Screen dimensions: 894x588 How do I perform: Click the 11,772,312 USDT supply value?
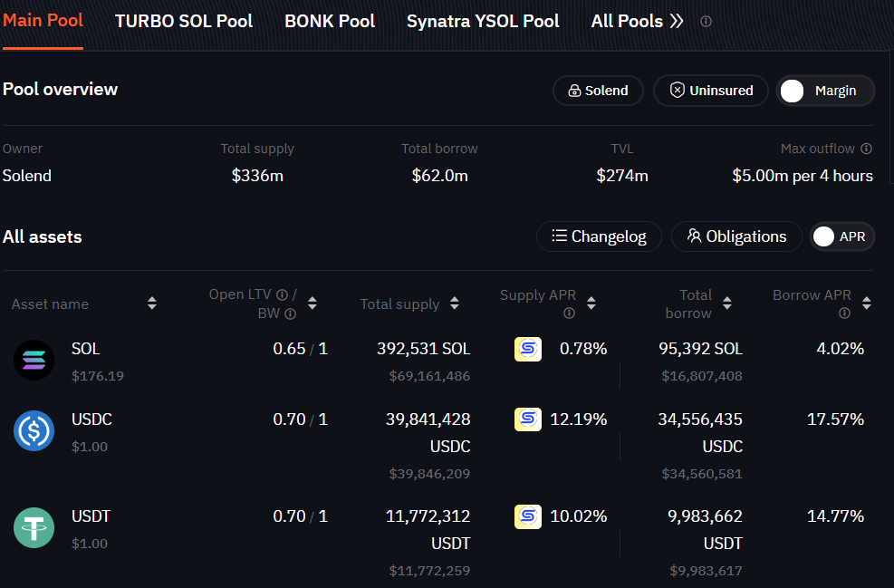point(428,529)
